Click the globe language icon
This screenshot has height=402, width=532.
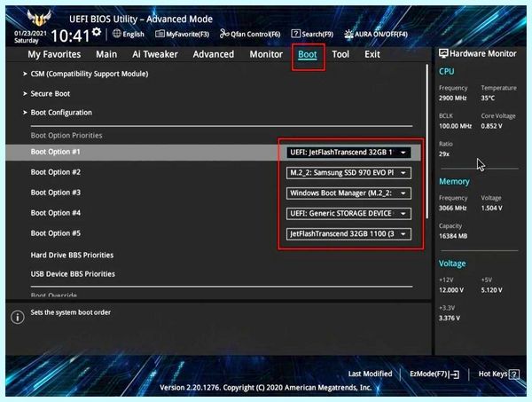coord(117,34)
